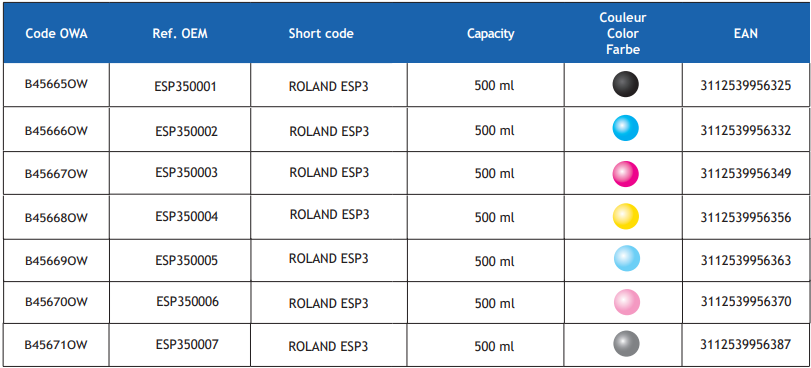The width and height of the screenshot is (811, 368).
Task: Click the B45671OW code cell
Action: (56, 345)
